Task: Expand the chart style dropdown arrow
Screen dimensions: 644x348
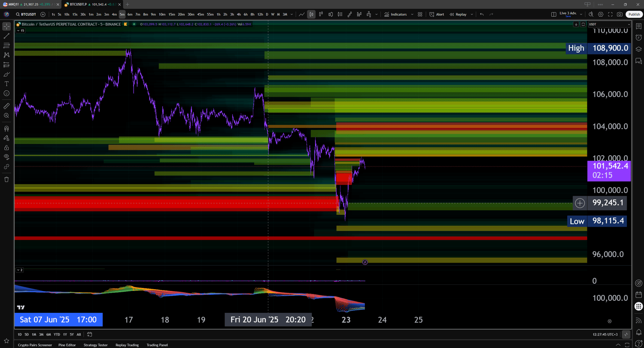Action: [377, 14]
